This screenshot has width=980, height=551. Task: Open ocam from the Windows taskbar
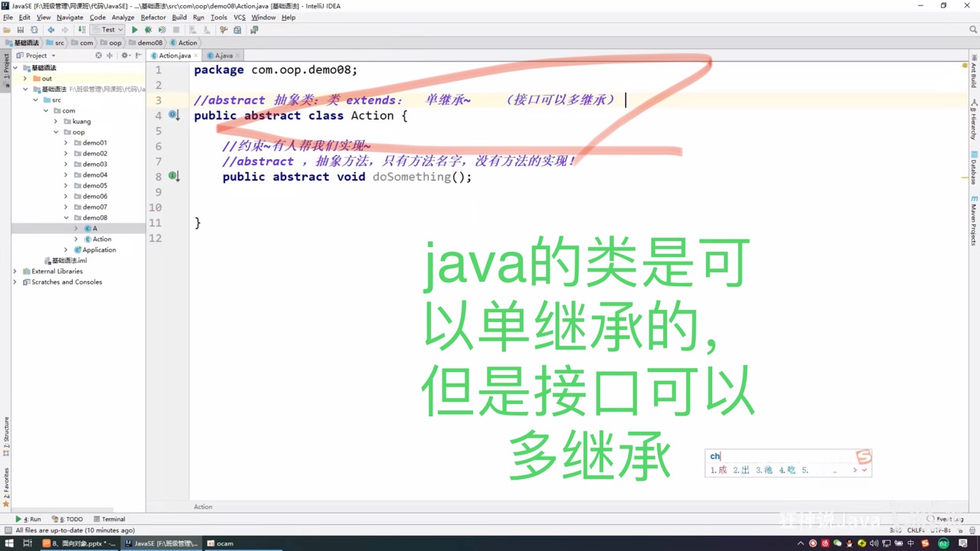tap(220, 543)
